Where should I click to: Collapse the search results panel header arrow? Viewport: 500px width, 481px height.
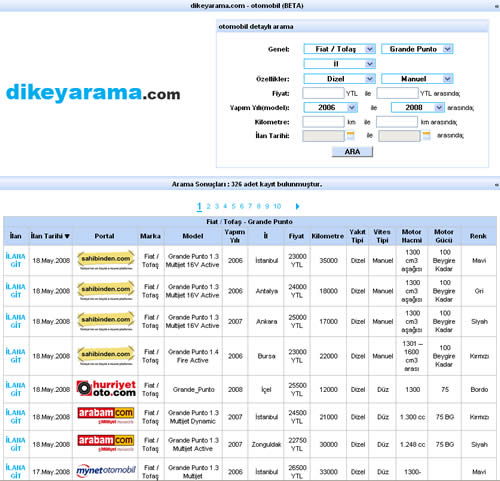click(496, 184)
